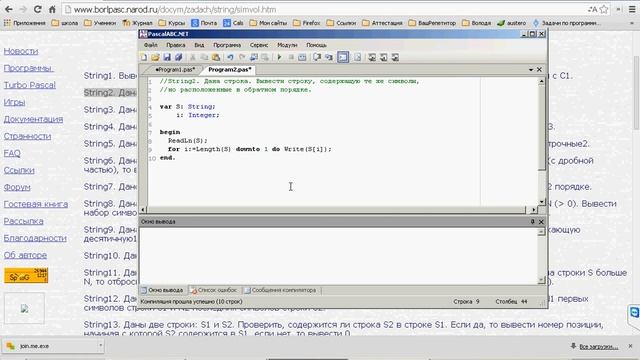Open the Модули menu
The image size is (640, 360).
pos(287,45)
